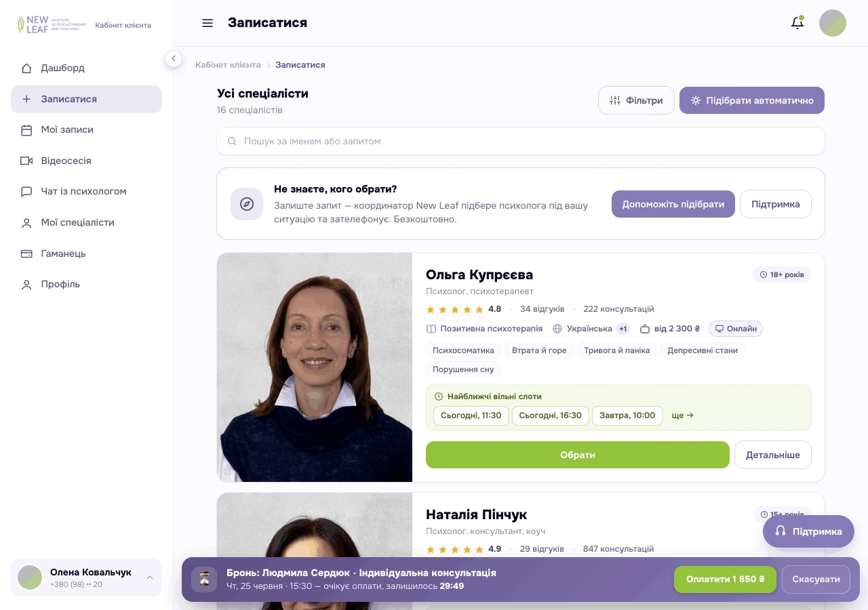Click the compass icon in help banner
868x610 pixels.
click(x=247, y=204)
